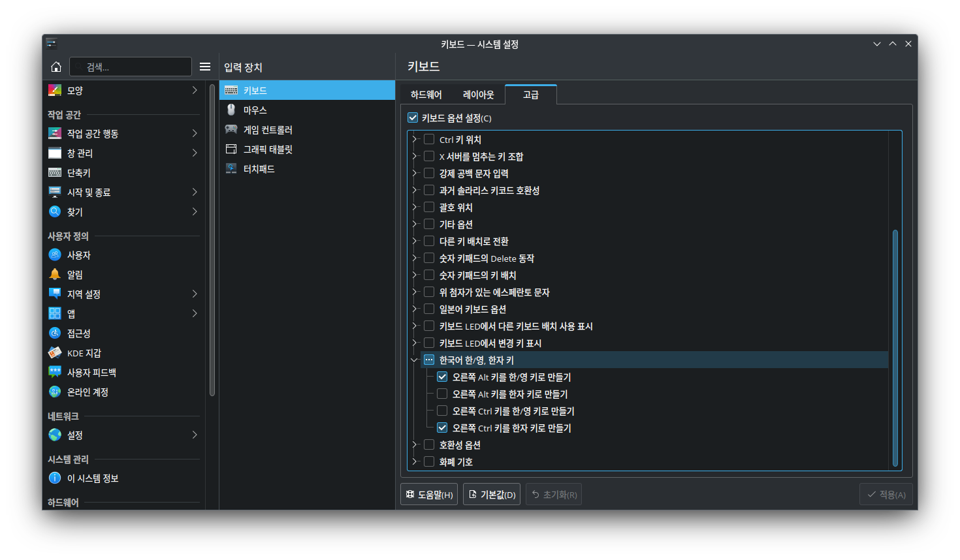This screenshot has width=960, height=560.
Task: Uncheck 키보드 옵션 설정 checkbox
Action: (413, 118)
